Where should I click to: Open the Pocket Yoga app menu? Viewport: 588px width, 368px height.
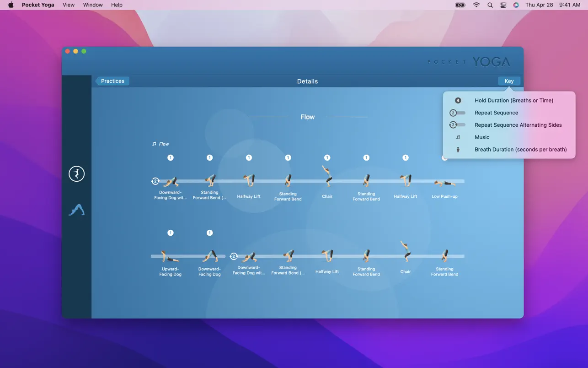38,5
